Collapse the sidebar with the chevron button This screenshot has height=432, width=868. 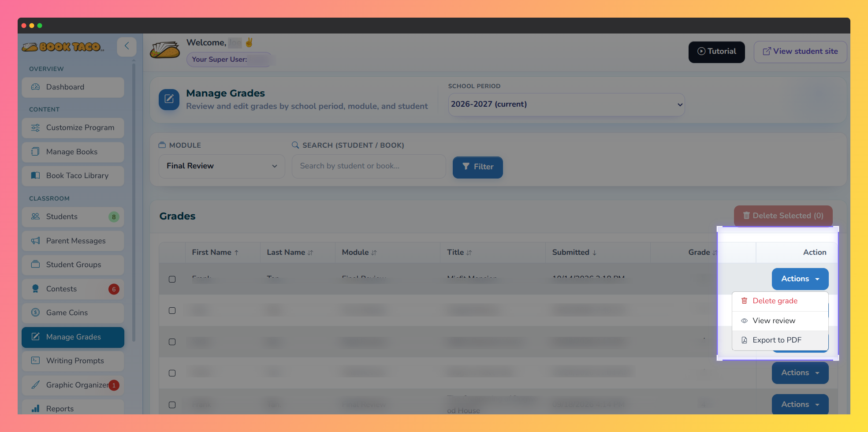point(127,46)
